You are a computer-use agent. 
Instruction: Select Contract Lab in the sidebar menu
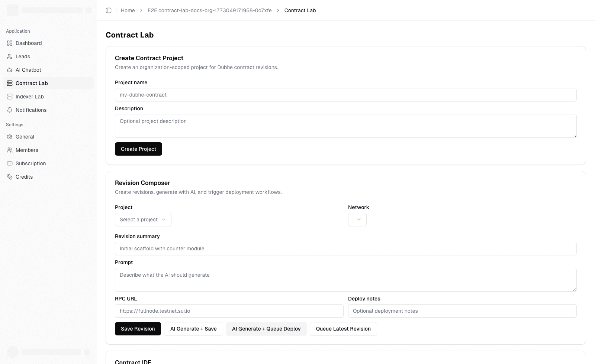[x=32, y=83]
